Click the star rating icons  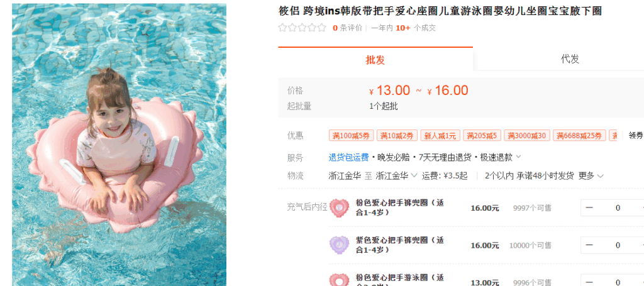303,28
